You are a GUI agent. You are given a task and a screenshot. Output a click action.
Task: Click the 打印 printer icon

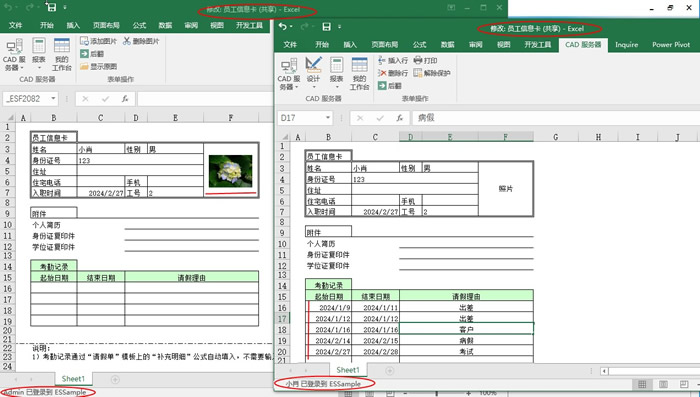pos(418,60)
